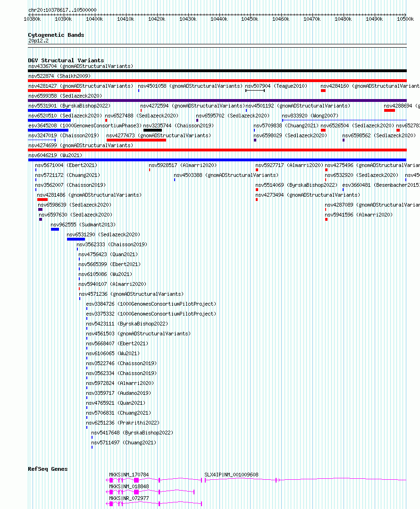
Task: Select nsv4273494 gnomAD variant label
Action: pos(307,195)
